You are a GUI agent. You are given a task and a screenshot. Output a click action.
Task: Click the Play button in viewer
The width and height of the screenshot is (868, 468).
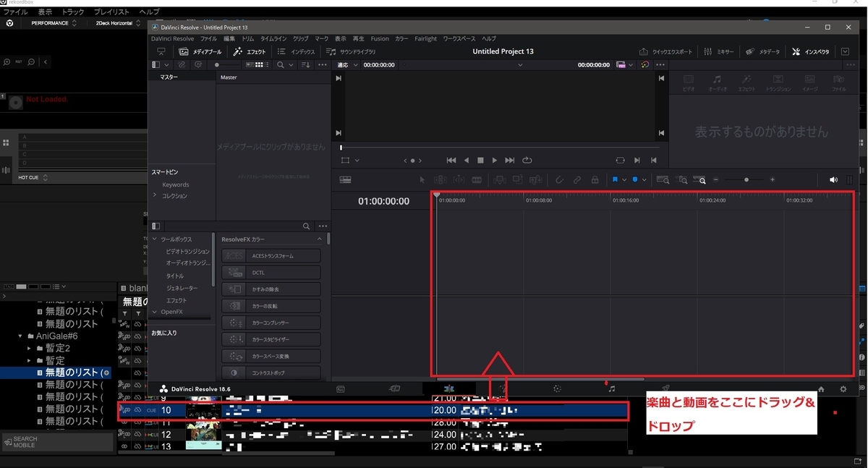point(495,160)
